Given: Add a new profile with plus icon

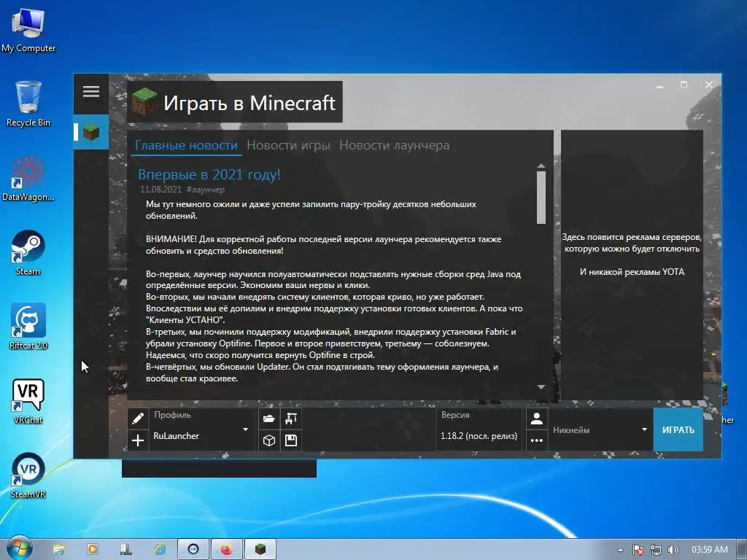Looking at the screenshot, I should click(x=138, y=440).
